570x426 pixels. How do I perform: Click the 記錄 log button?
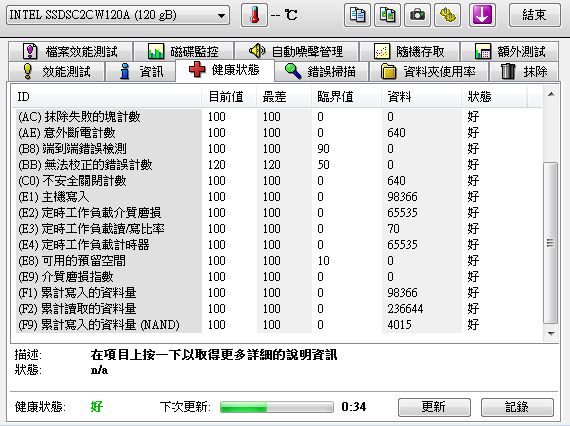(517, 407)
